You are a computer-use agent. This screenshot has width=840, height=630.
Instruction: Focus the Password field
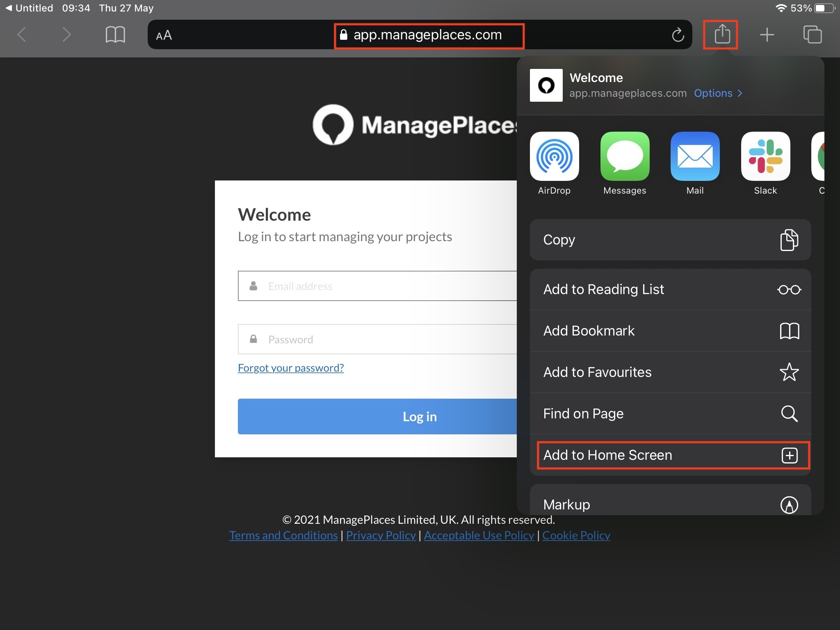(377, 339)
